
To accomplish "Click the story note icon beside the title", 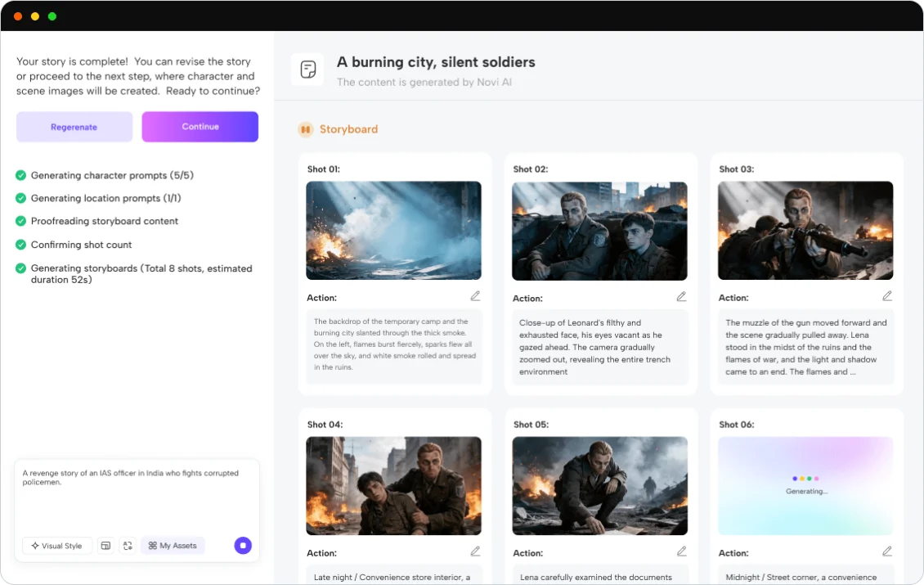I will point(307,70).
